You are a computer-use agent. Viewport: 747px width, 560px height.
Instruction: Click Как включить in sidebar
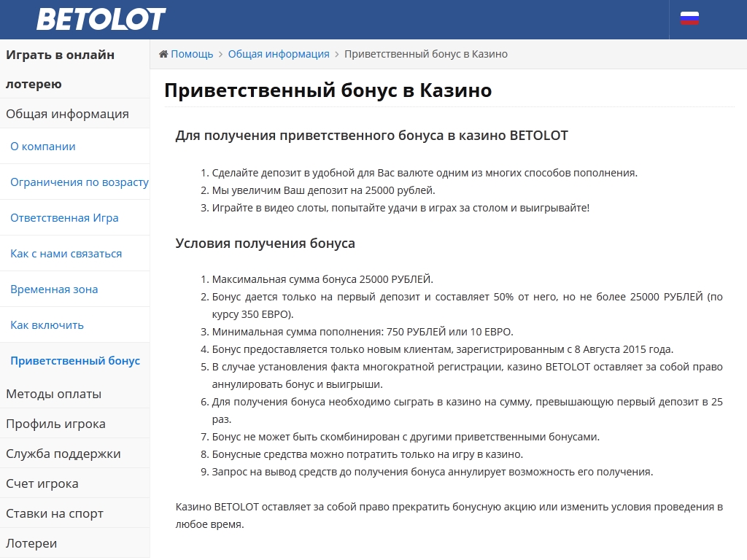tap(47, 325)
